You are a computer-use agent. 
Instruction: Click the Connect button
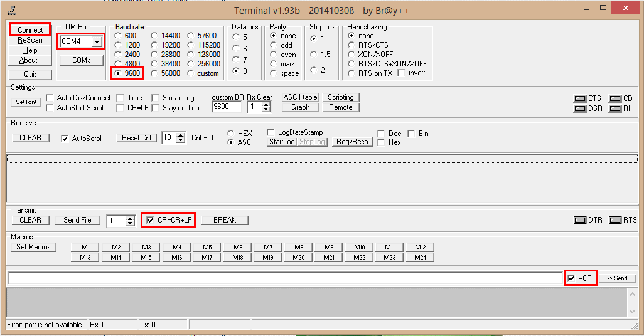coord(30,29)
